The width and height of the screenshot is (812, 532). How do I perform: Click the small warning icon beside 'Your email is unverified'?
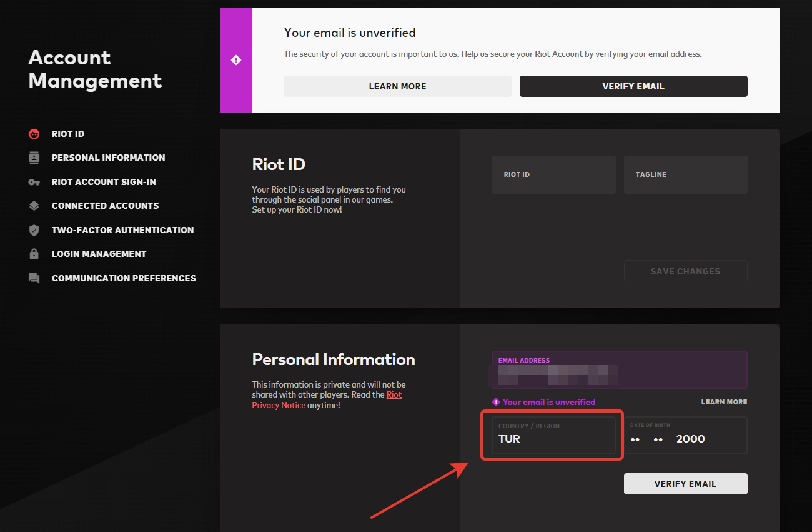point(496,402)
